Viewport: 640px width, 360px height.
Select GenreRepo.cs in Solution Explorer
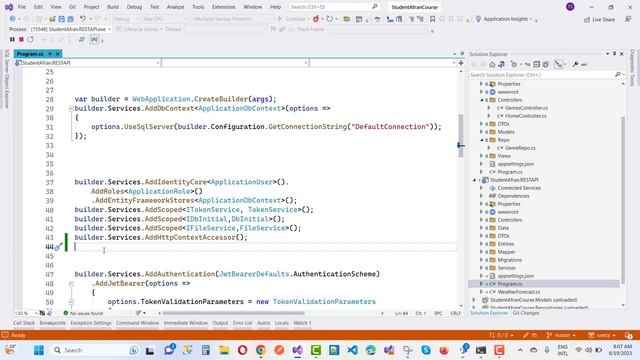click(520, 148)
